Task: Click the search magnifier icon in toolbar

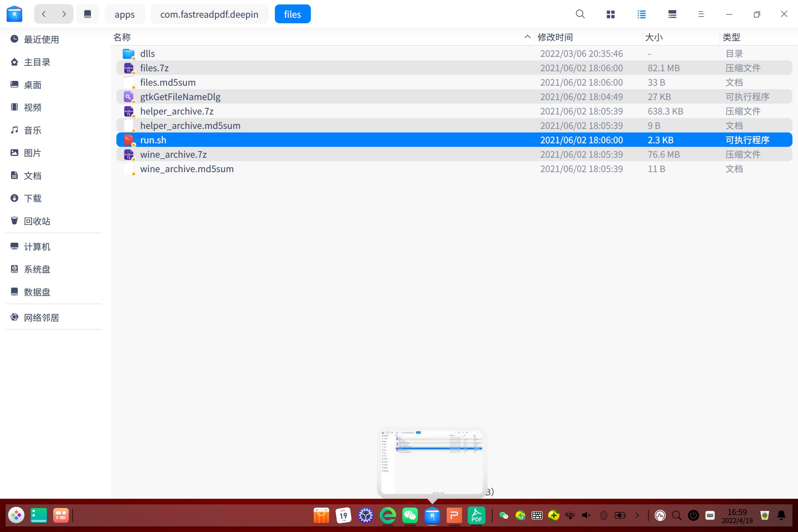Action: coord(580,14)
